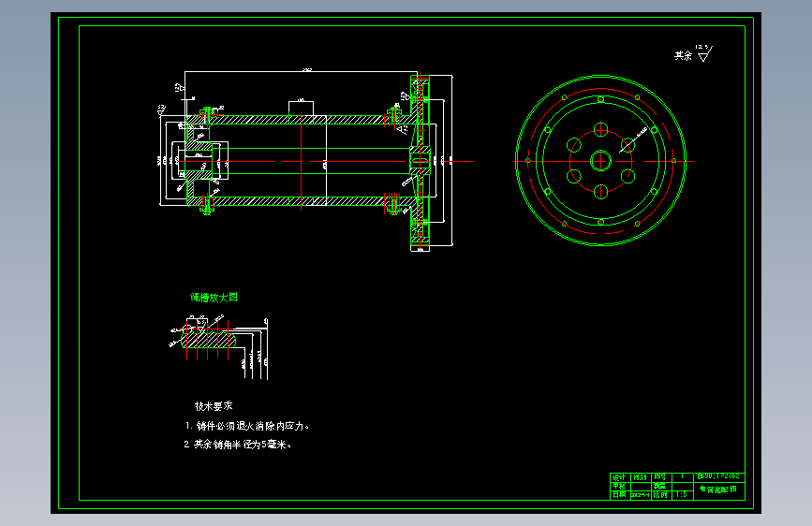Click the '审核' cell in title block
Viewport: 812px width, 526px height.
(620, 486)
